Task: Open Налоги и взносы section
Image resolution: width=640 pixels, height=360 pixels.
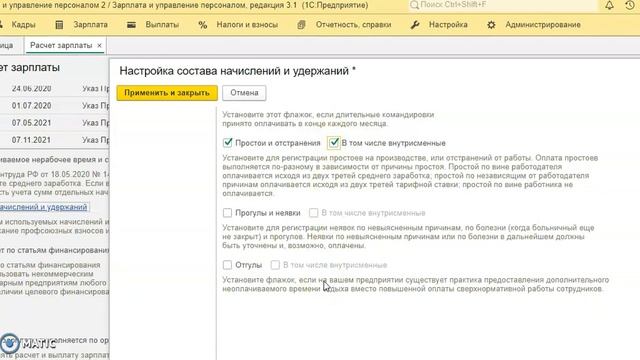Action: coord(247,25)
